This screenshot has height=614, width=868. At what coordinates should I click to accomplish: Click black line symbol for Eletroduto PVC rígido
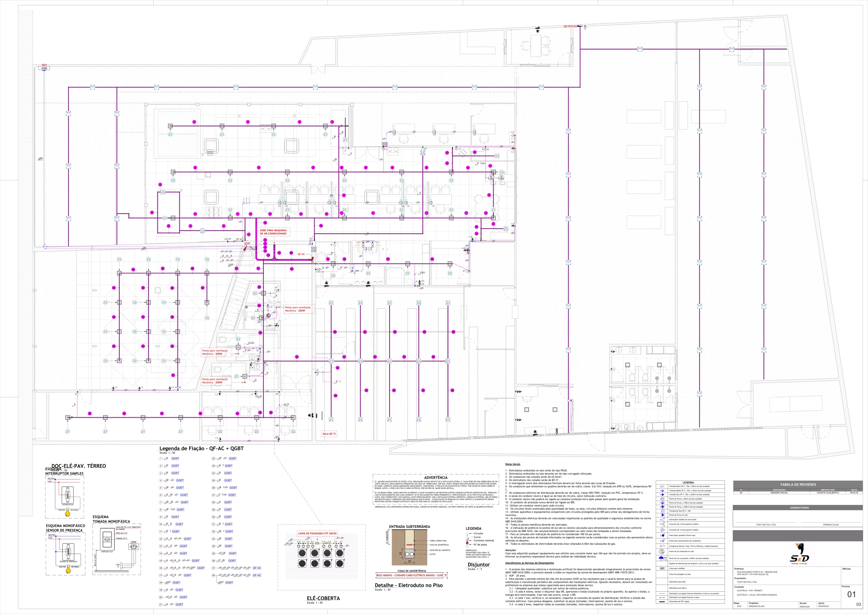click(662, 601)
